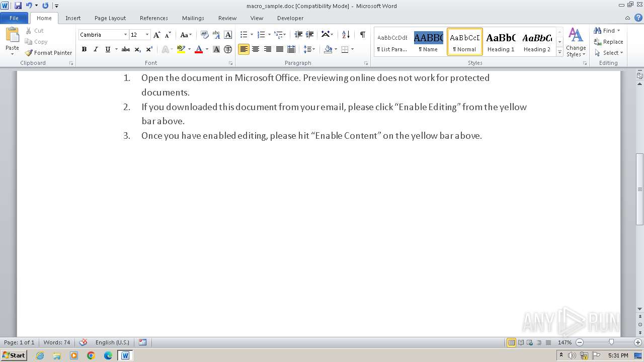The width and height of the screenshot is (644, 362).
Task: Open the Change Case menu
Action: pyautogui.click(x=186, y=35)
